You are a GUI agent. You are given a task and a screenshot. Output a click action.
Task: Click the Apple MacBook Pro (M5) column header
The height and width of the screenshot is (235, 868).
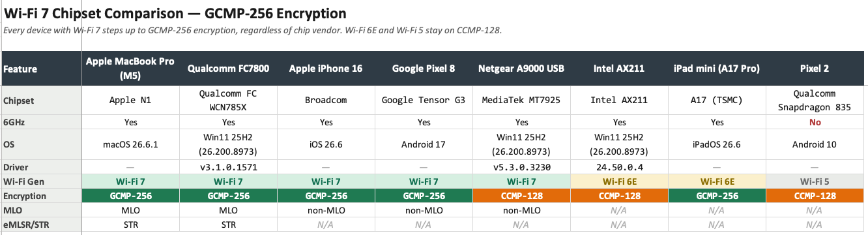tap(130, 69)
